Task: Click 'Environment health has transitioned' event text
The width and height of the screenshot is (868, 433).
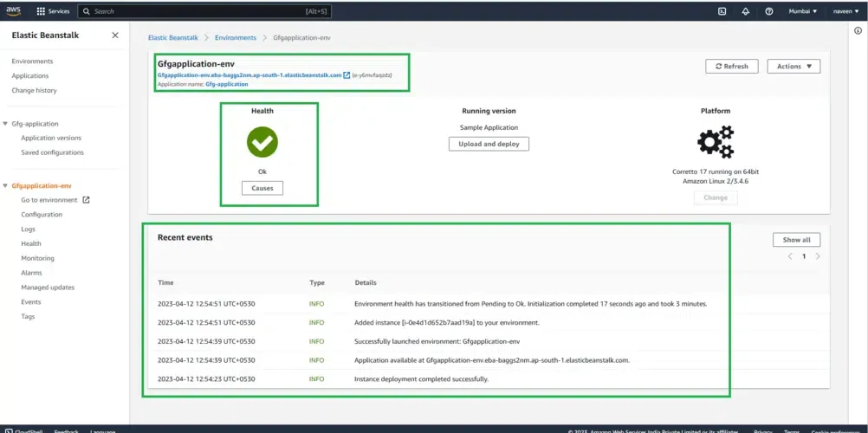Action: (531, 303)
